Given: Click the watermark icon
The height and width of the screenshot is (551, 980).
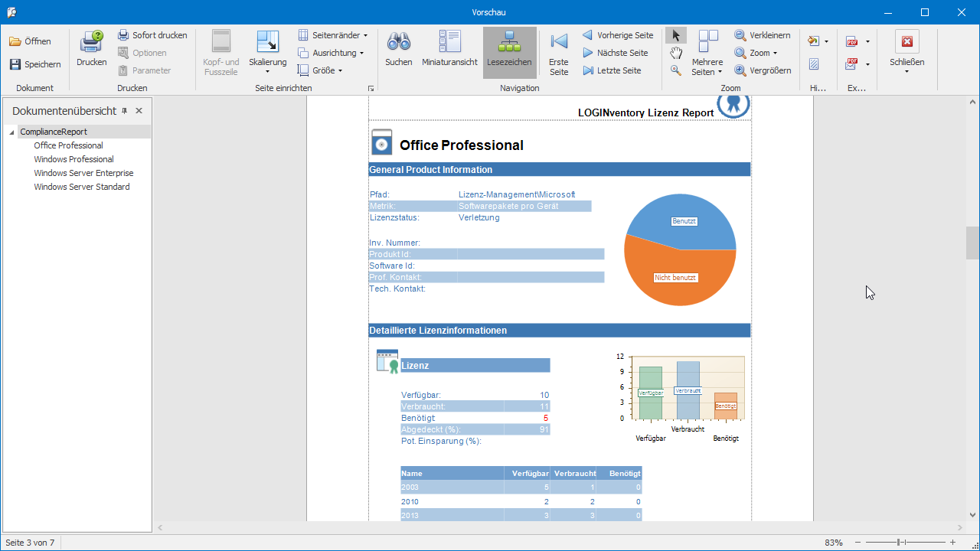Looking at the screenshot, I should pyautogui.click(x=814, y=64).
